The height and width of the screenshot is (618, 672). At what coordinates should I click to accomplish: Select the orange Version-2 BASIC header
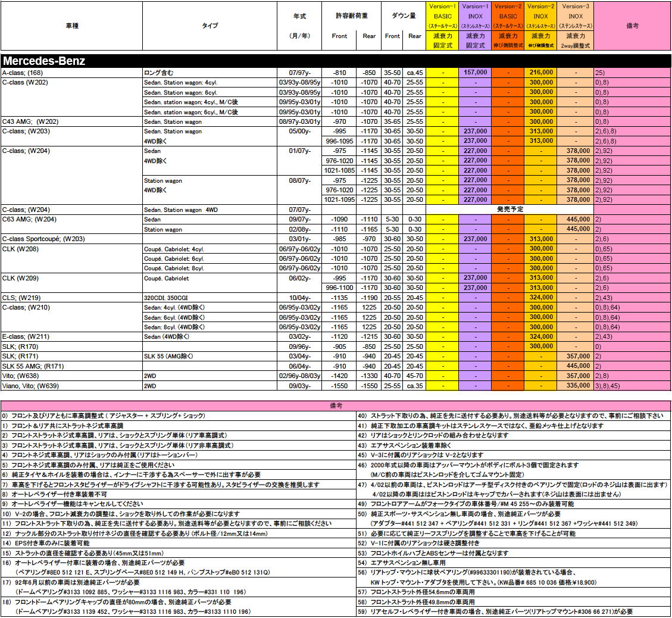click(x=508, y=26)
